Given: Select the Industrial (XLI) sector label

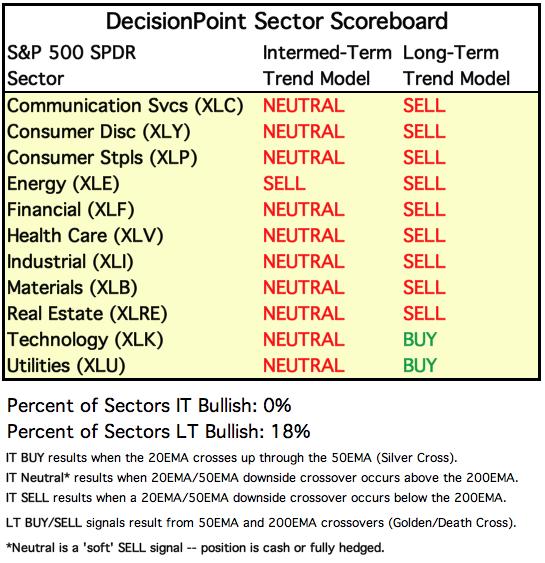Looking at the screenshot, I should [x=70, y=262].
